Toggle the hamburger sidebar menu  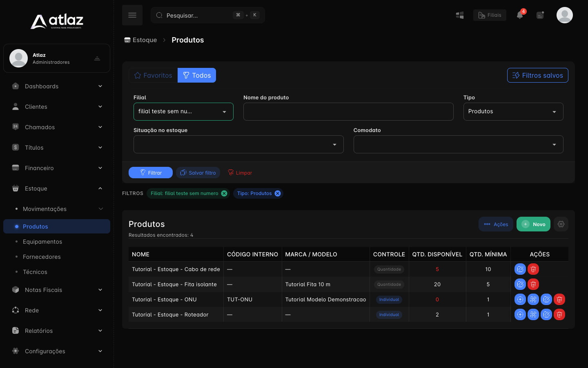pos(132,15)
